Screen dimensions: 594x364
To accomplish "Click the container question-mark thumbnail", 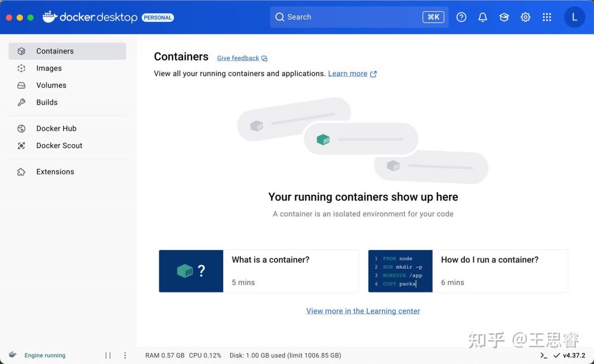I will pyautogui.click(x=191, y=271).
